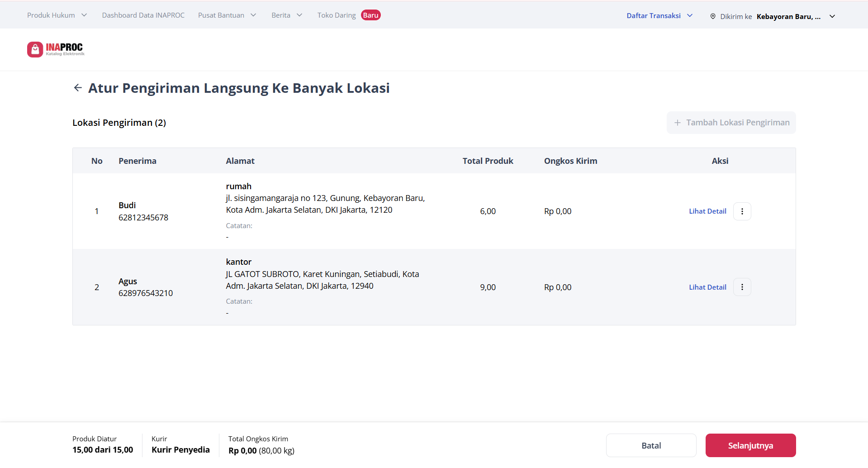Click the rumah address label
The width and height of the screenshot is (868, 468).
(238, 186)
